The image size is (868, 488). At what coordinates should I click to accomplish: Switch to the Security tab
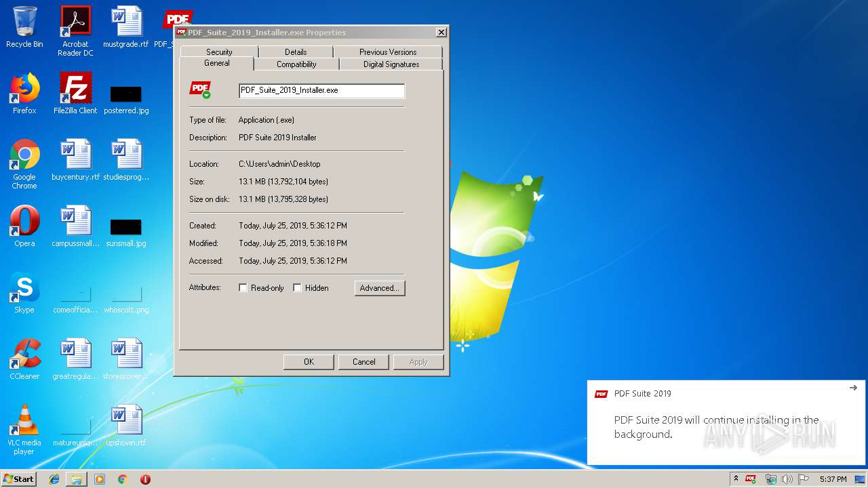[219, 52]
